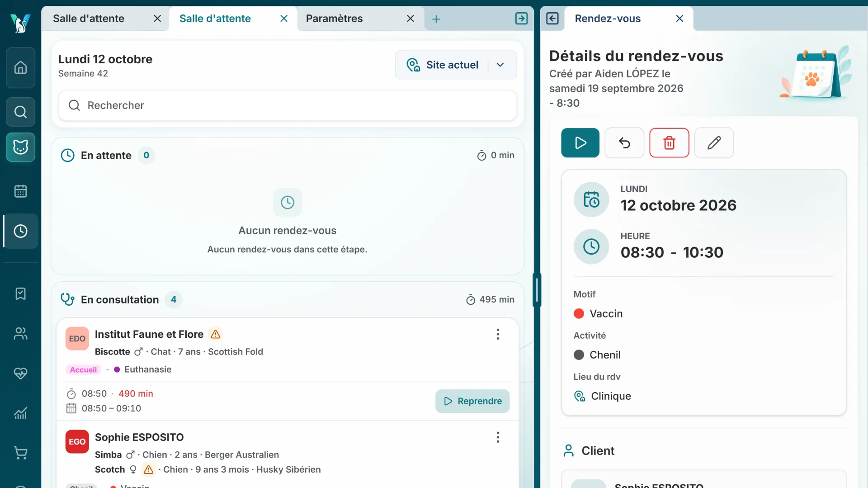Screen dimensions: 868x488
Task: Edit the appointment with the pencil button
Action: pos(714,143)
